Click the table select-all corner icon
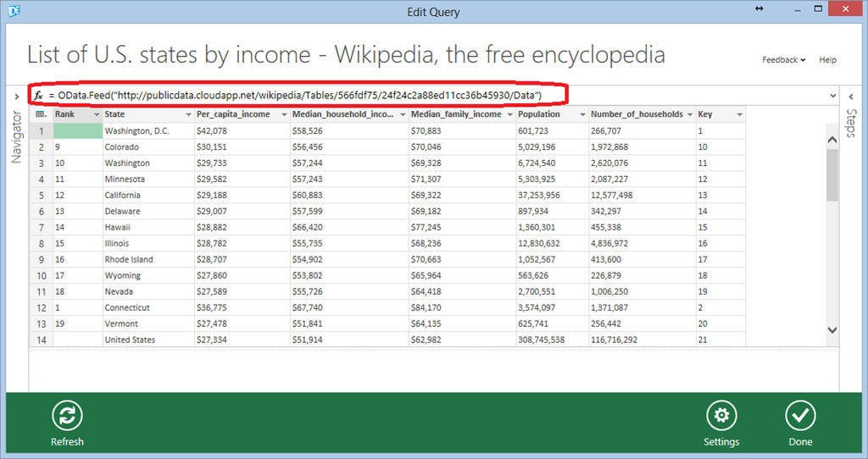Screen dimensions: 868x459 tap(41, 114)
